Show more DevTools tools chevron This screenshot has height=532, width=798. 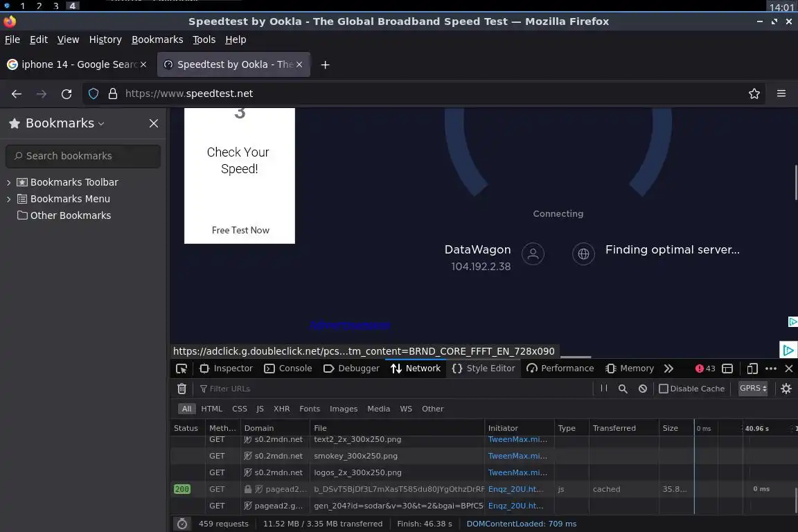click(x=668, y=369)
